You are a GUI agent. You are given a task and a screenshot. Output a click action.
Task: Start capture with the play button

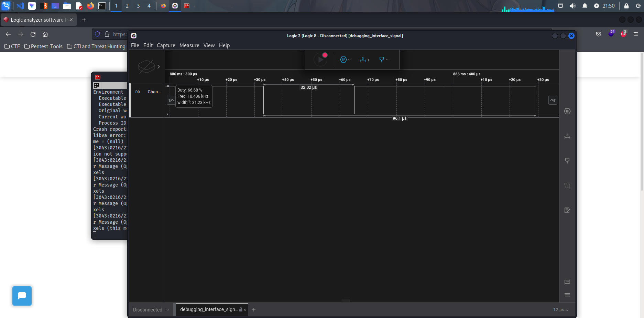(320, 60)
